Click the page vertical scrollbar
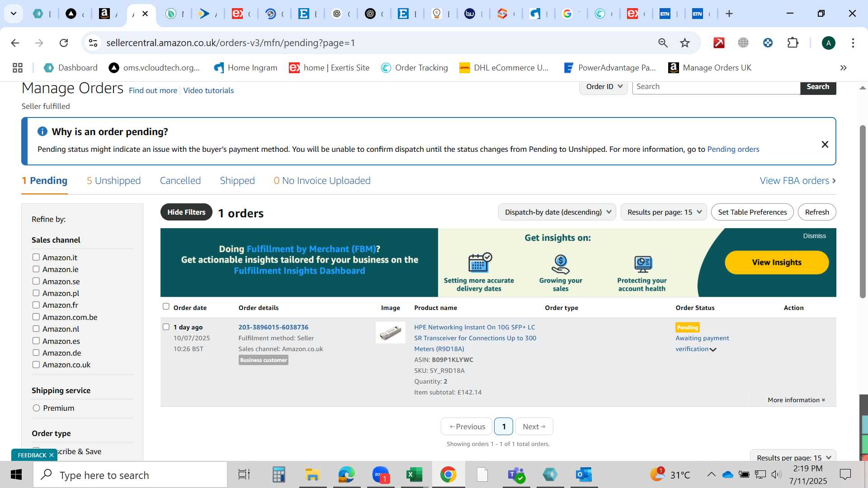This screenshot has width=868, height=488. (863, 212)
